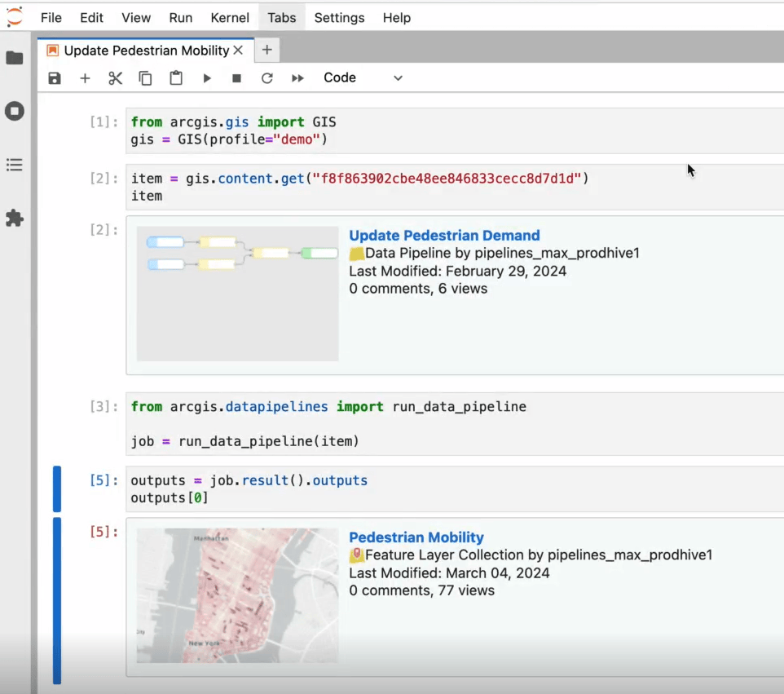Open the Update Pedestrian Demand item link
The width and height of the screenshot is (784, 694).
(x=444, y=235)
